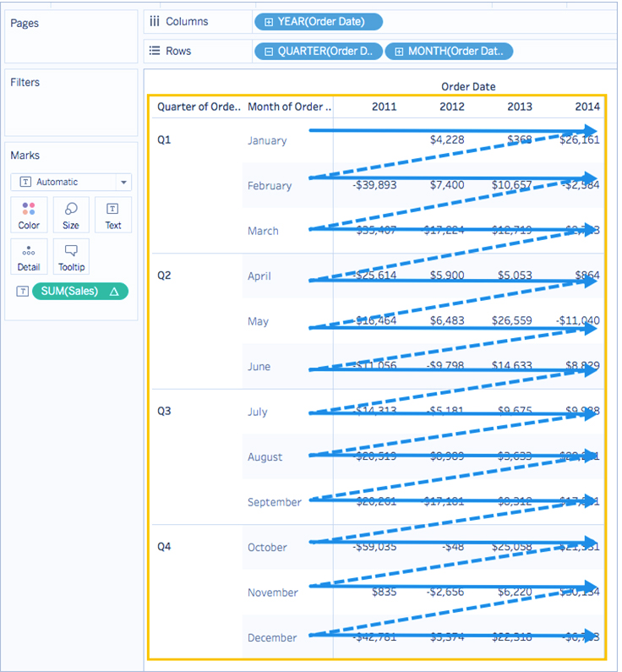Viewport: 622px width, 672px height.
Task: Open the Automatic mark type dropdown
Action: (71, 182)
